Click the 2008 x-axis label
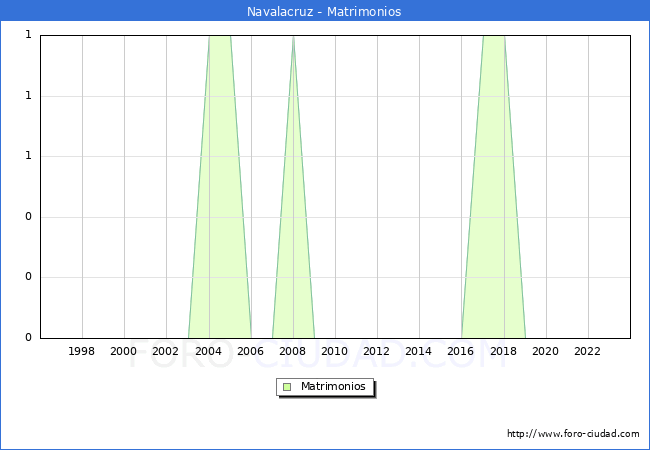 [x=293, y=351]
